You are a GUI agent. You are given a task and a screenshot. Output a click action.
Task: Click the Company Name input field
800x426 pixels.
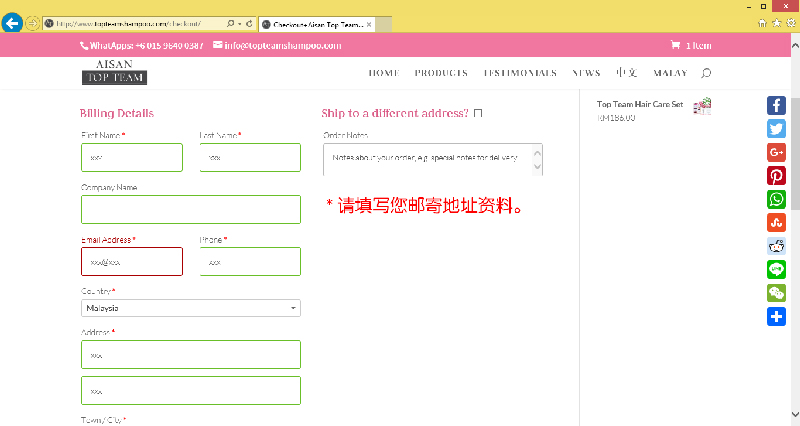(190, 209)
